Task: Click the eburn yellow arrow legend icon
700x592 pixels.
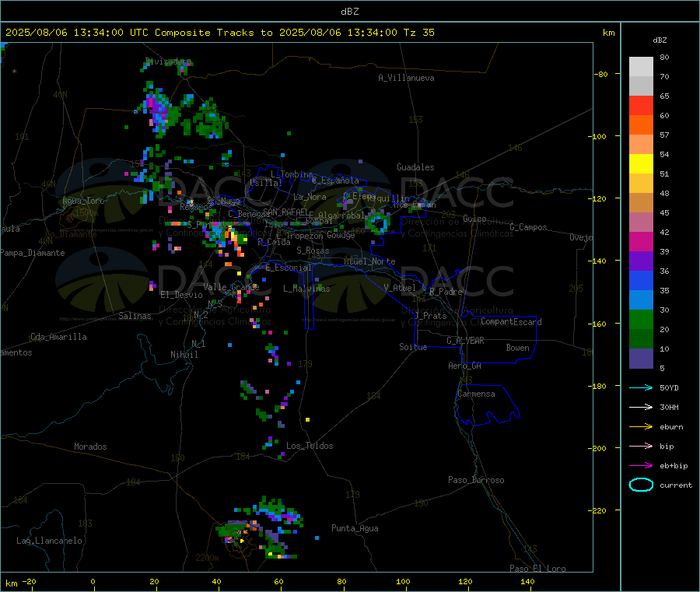Action: click(x=641, y=427)
